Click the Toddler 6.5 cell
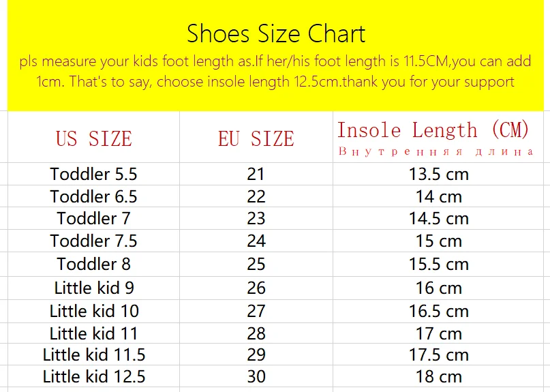 coord(93,196)
